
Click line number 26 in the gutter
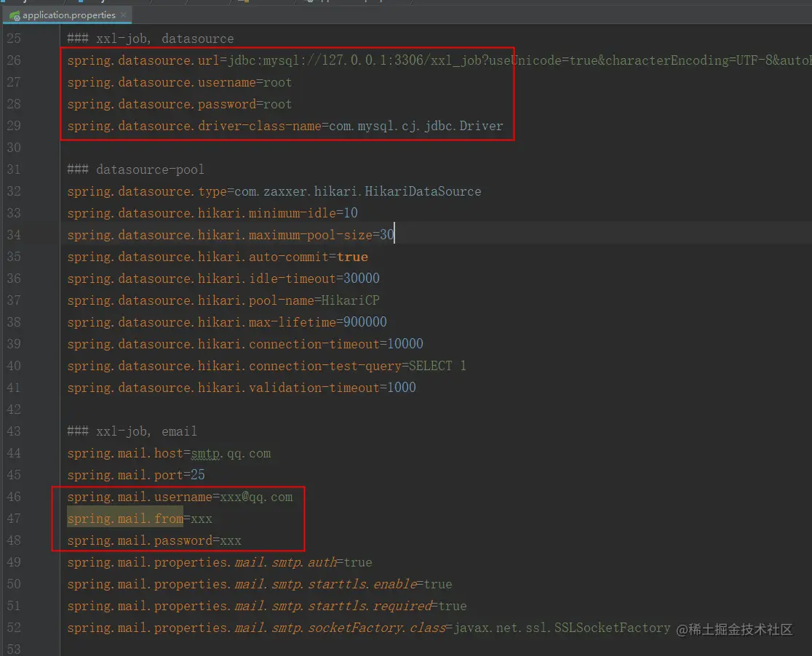click(14, 60)
